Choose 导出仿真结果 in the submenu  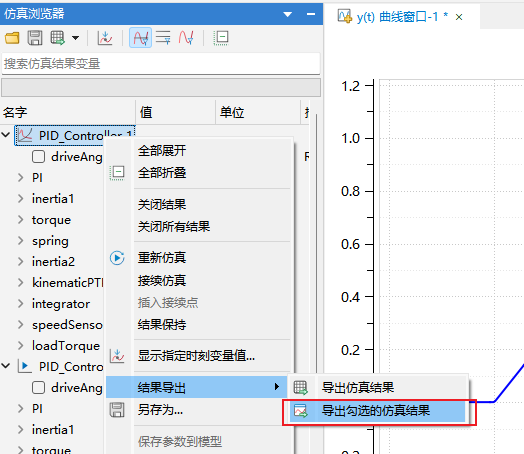pos(378,388)
